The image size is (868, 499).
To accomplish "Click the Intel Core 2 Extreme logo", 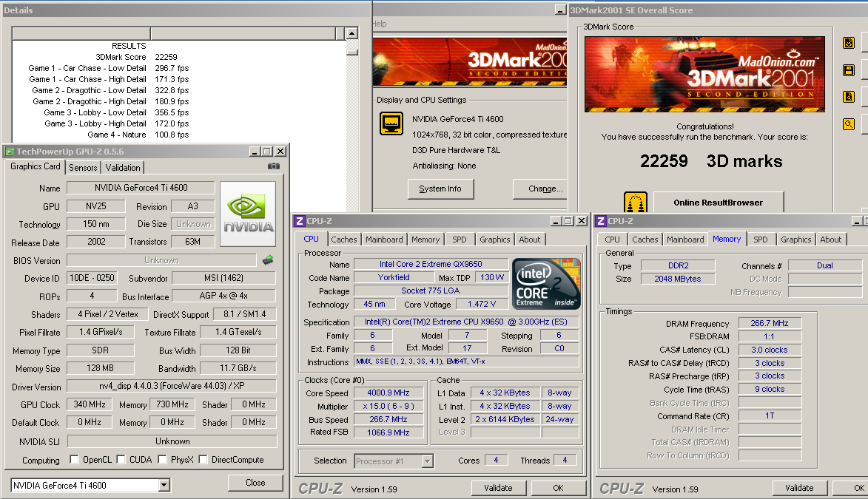I will pos(546,283).
